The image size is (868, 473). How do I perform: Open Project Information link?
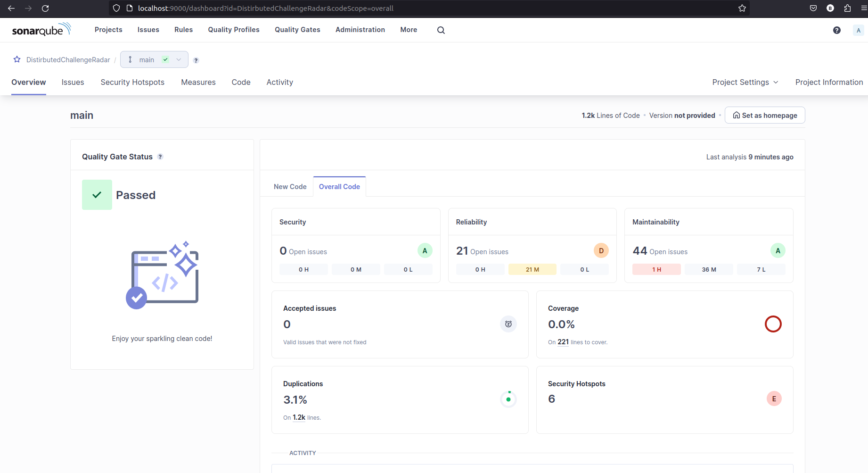point(829,82)
